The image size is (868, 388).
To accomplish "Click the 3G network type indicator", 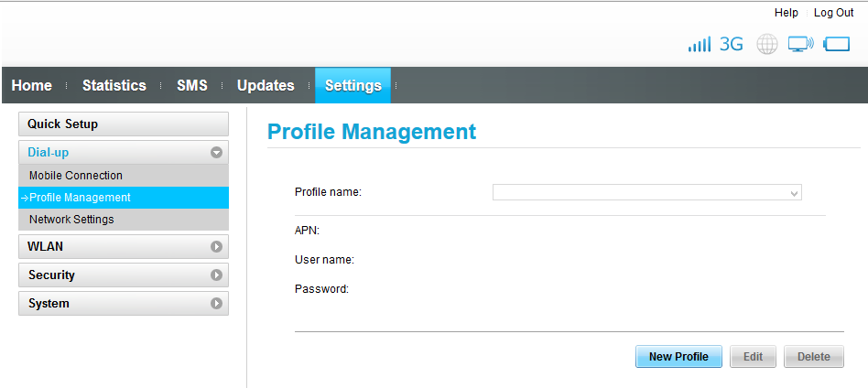I will tap(731, 44).
